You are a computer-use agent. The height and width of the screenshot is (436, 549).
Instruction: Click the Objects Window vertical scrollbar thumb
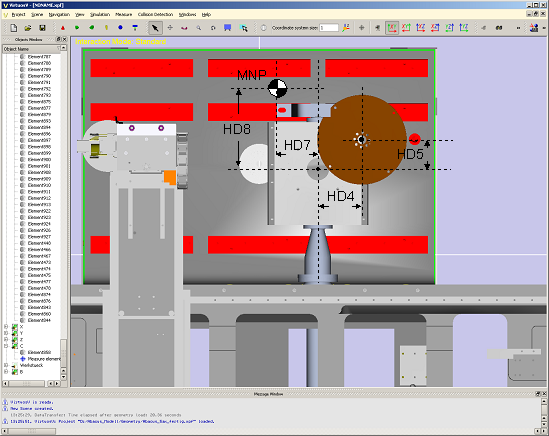[x=63, y=353]
